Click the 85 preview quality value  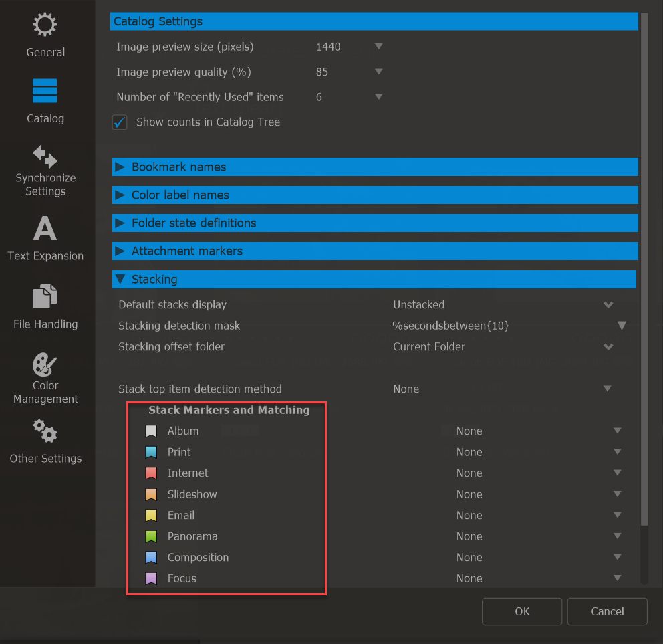(x=321, y=72)
